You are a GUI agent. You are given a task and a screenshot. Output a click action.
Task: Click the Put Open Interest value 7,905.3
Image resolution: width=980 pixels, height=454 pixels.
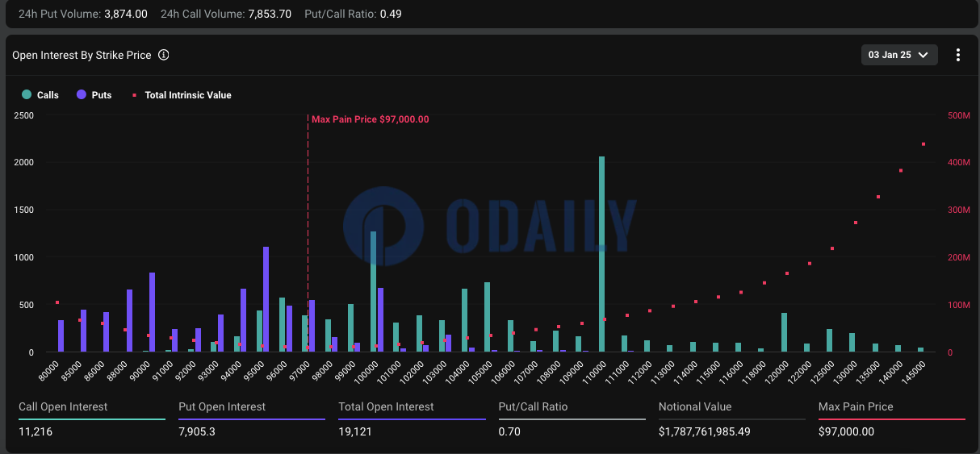click(x=197, y=431)
